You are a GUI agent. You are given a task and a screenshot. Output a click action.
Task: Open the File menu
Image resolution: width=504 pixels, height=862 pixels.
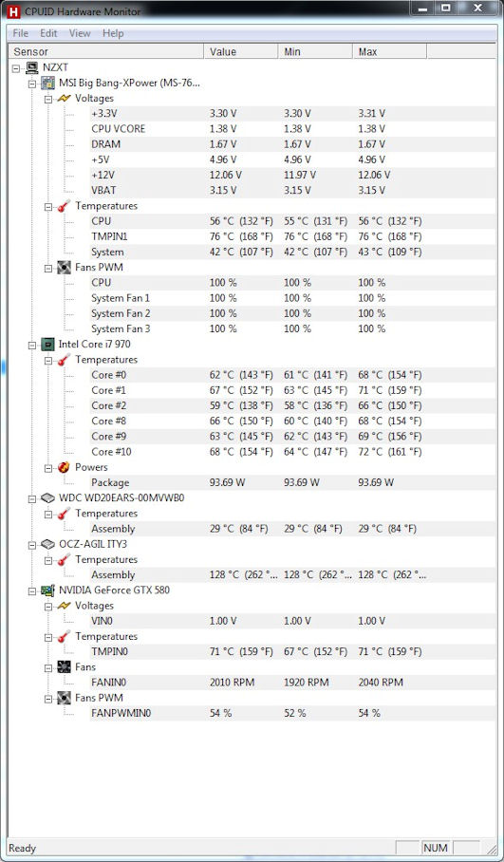tap(20, 33)
